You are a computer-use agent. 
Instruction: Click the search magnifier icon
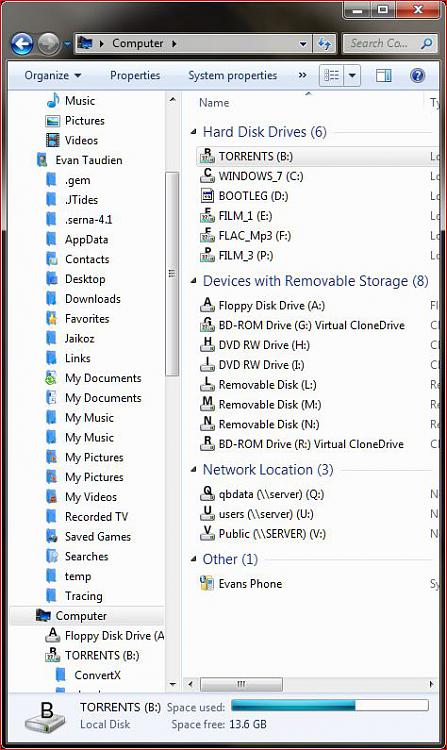[x=425, y=44]
